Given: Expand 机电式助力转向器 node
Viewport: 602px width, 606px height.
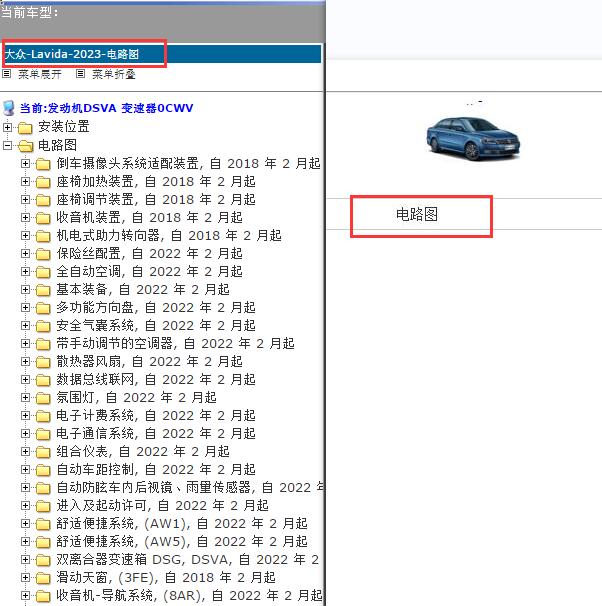Looking at the screenshot, I should tap(25, 235).
